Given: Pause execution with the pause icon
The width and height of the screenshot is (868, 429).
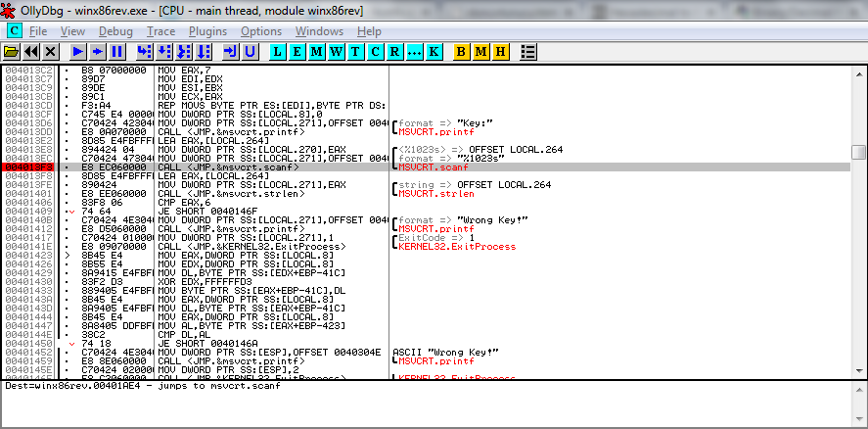Looking at the screenshot, I should (x=116, y=52).
